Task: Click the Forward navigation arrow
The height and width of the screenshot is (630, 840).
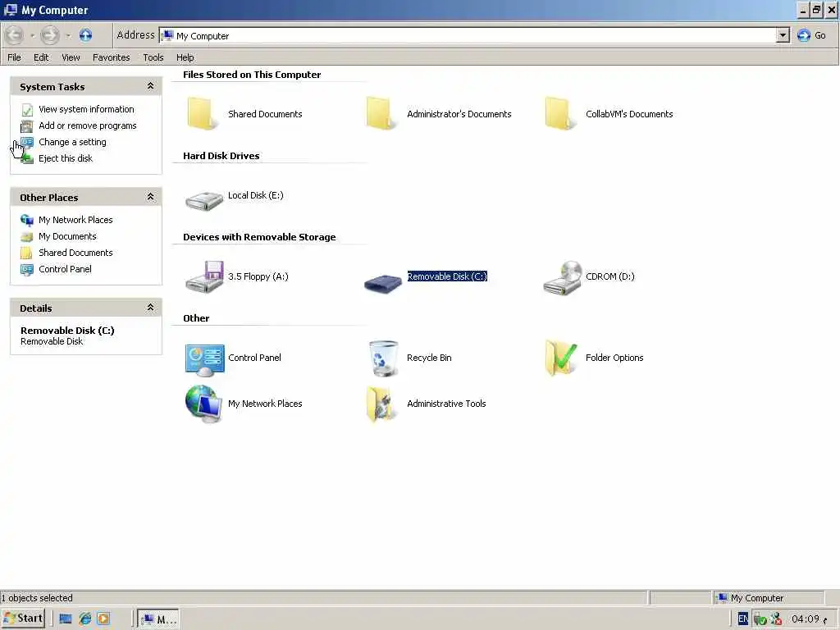Action: click(x=50, y=35)
